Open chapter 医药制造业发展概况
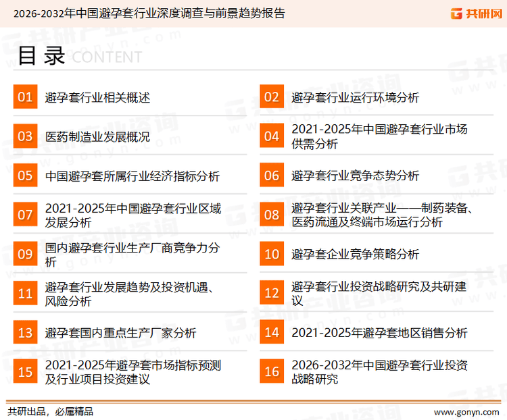This screenshot has height=420, width=507. [x=97, y=137]
